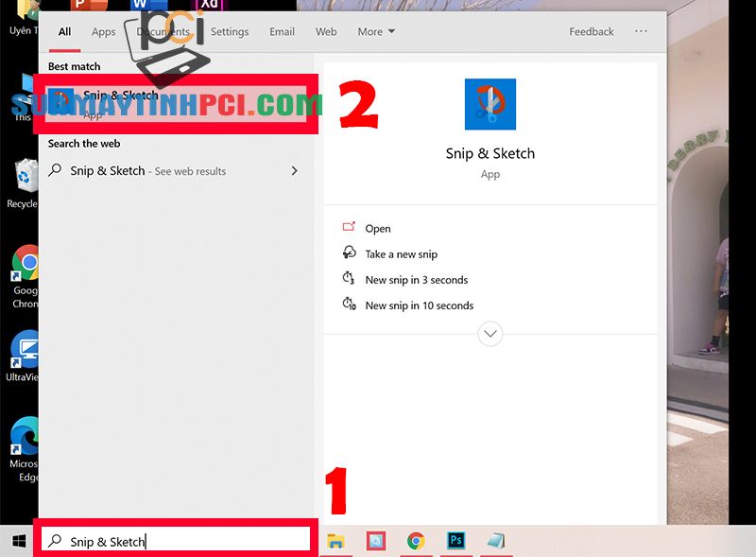Click the Take a new snip icon
This screenshot has height=557, width=756.
coord(349,252)
